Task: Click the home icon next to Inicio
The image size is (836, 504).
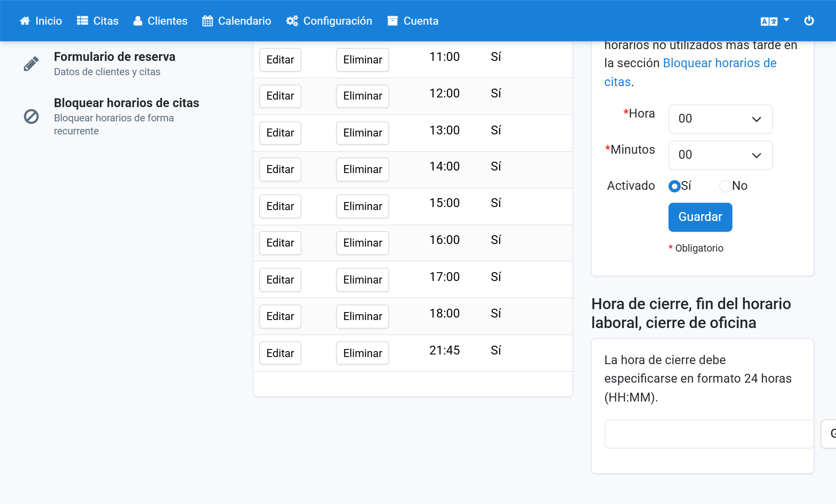Action: (25, 21)
